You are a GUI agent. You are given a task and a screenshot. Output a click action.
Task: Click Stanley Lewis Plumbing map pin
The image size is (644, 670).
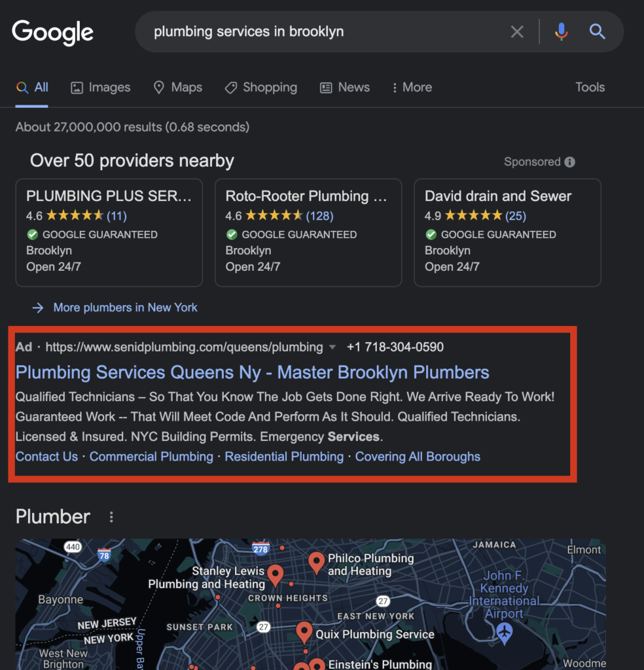[276, 574]
